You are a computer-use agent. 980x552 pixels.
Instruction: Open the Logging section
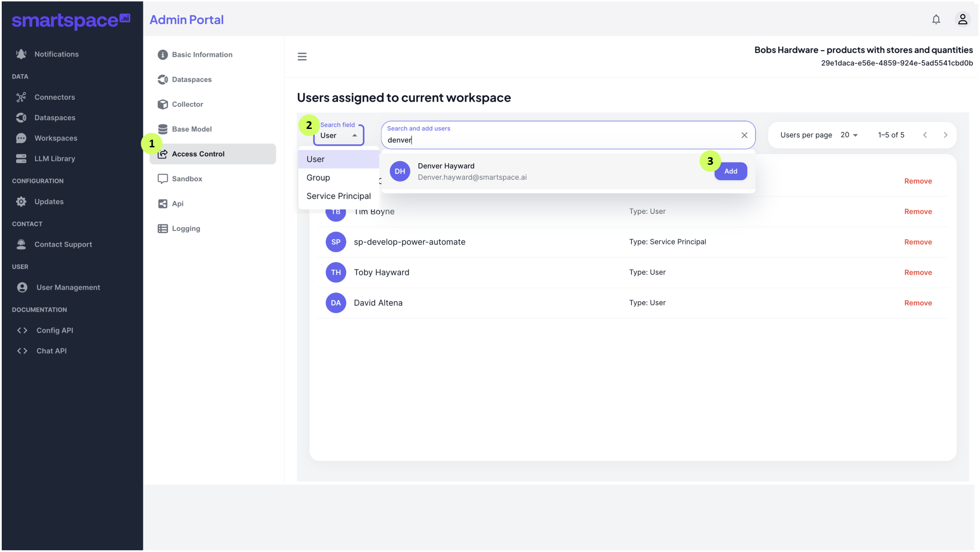coord(186,229)
